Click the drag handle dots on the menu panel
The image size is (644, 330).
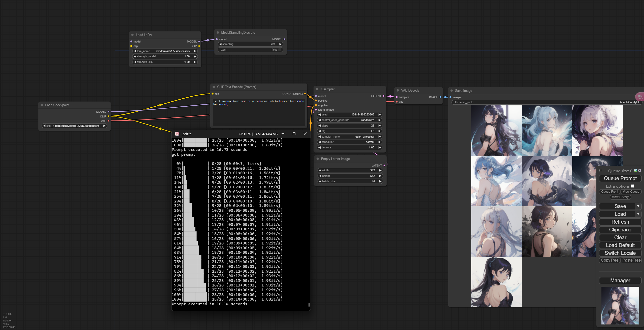600,171
